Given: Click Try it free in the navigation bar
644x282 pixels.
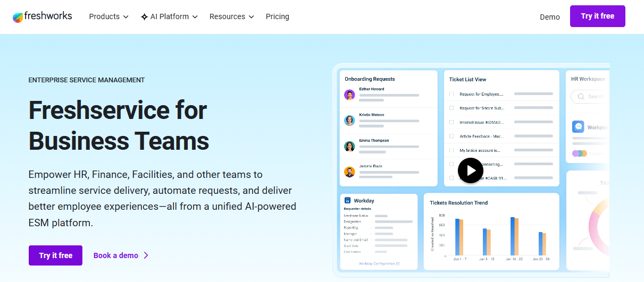Looking at the screenshot, I should tap(598, 16).
